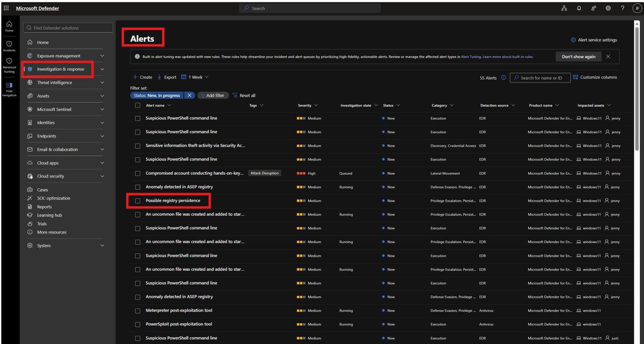
Task: Open the notifications bell
Action: (x=579, y=8)
